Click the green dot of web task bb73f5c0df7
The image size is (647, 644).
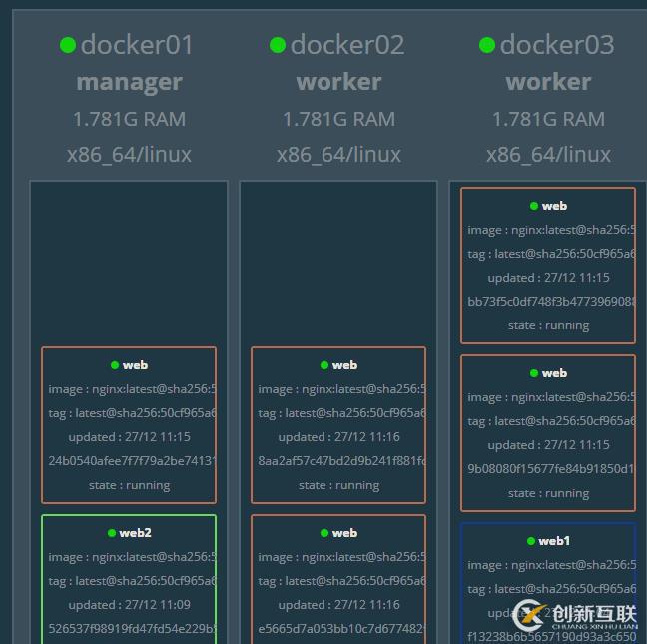pos(534,206)
